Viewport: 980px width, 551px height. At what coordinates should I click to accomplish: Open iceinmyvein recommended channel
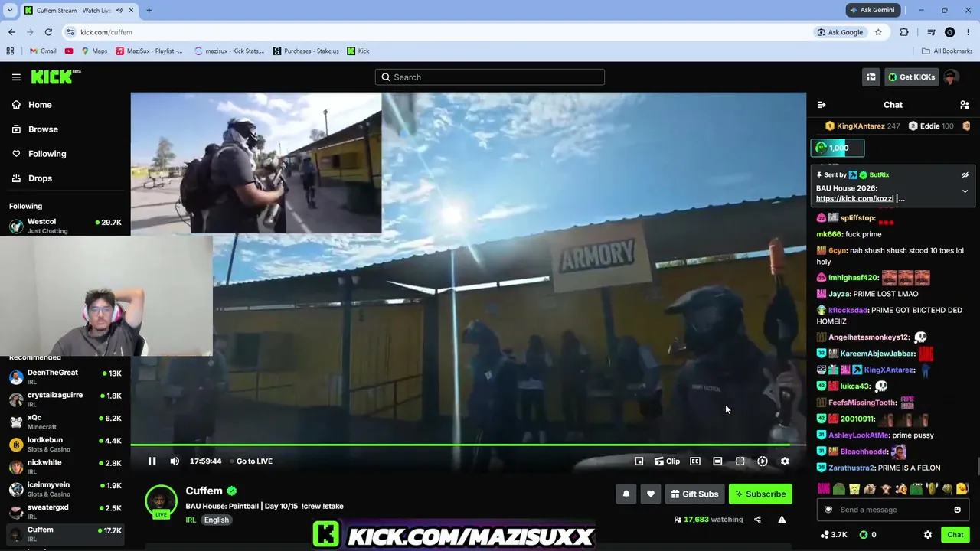(65, 488)
